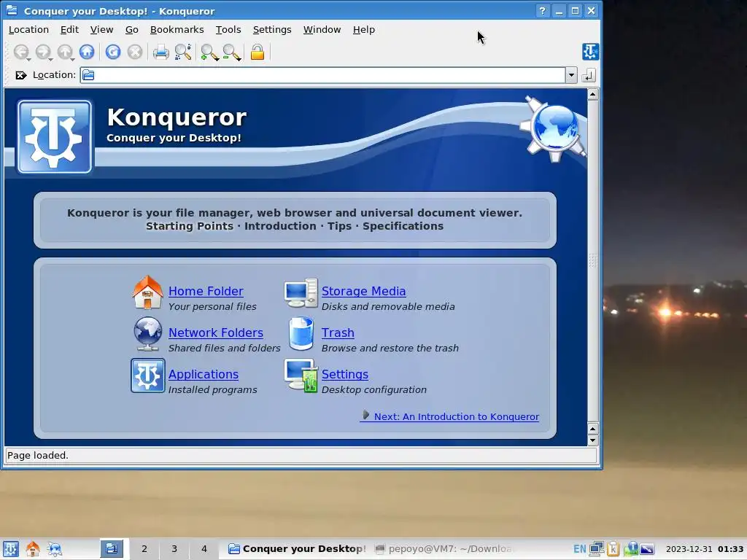This screenshot has height=560, width=747.
Task: Open the Home Folder link
Action: (x=206, y=291)
